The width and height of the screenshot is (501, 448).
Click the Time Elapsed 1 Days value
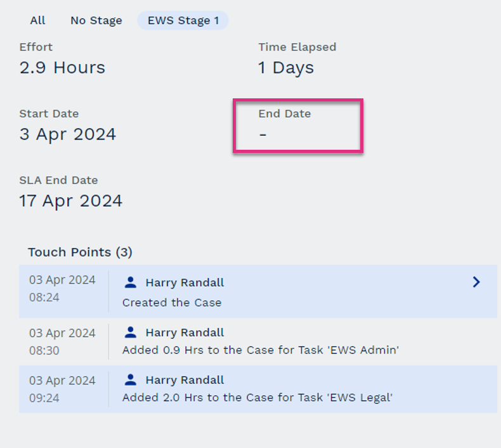point(285,67)
